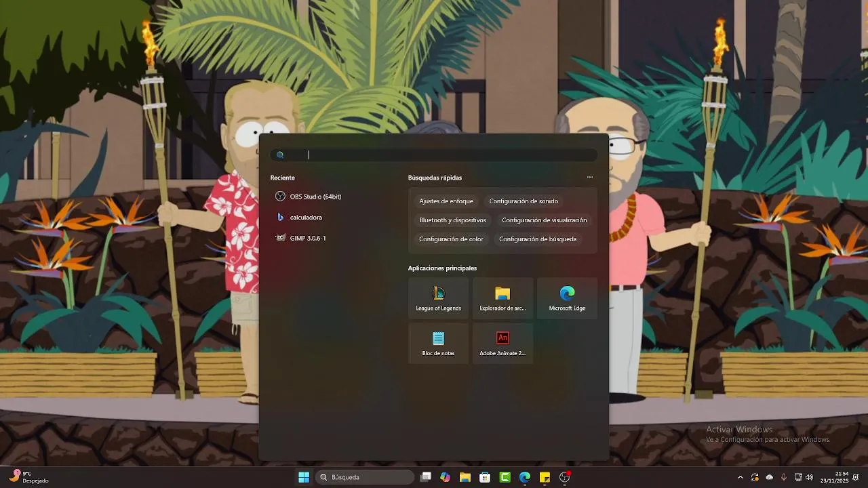Image resolution: width=868 pixels, height=488 pixels.
Task: Launch Adobe Animate app tile
Action: click(x=502, y=343)
